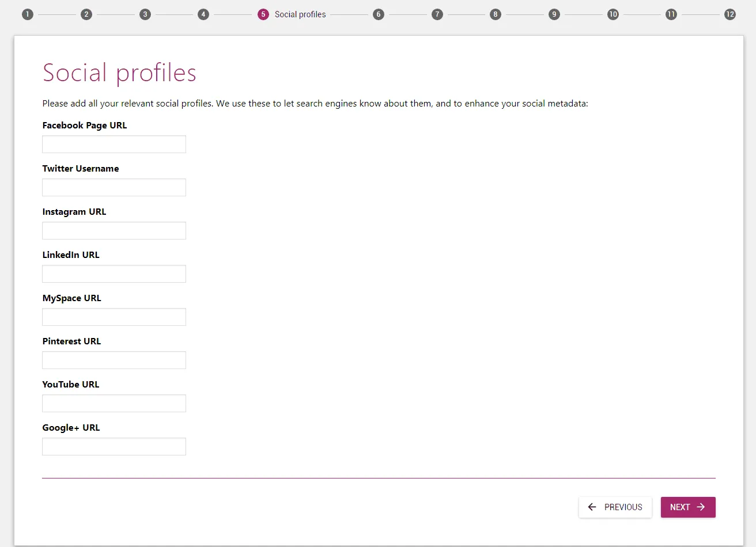The image size is (756, 547).
Task: Open step 4 in the stepper bar
Action: click(x=203, y=14)
